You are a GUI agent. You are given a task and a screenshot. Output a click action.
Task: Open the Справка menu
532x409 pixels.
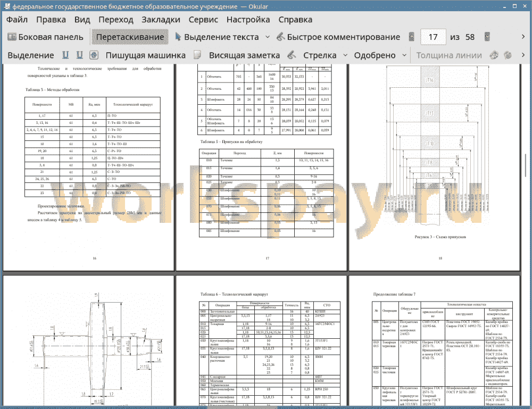pyautogui.click(x=295, y=20)
